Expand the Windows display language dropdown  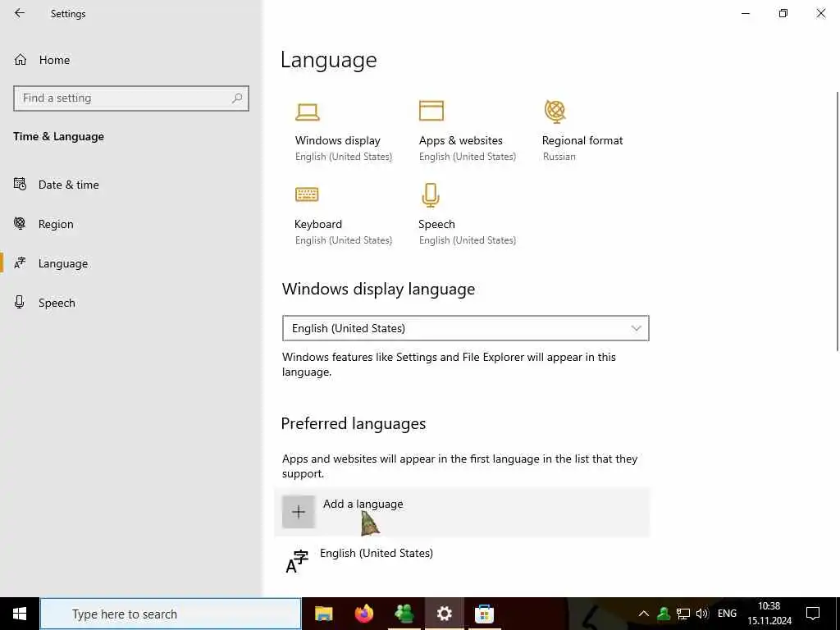point(466,328)
